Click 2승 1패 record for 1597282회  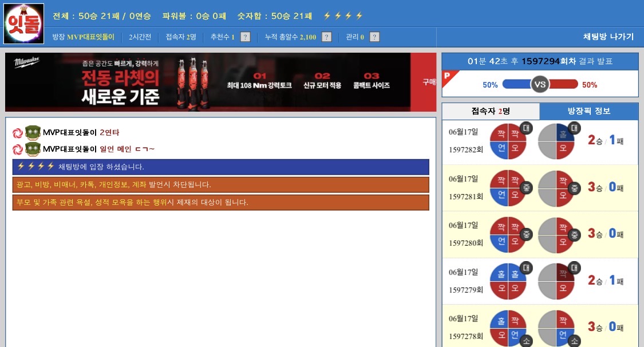[606, 140]
